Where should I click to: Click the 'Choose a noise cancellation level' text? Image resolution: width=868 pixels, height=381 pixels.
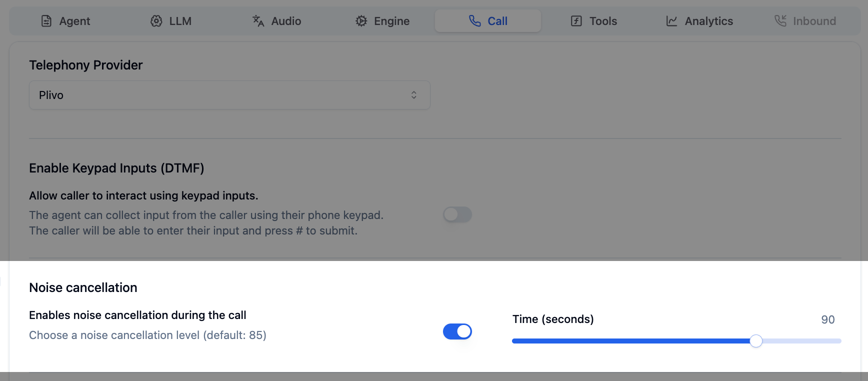[x=147, y=335]
